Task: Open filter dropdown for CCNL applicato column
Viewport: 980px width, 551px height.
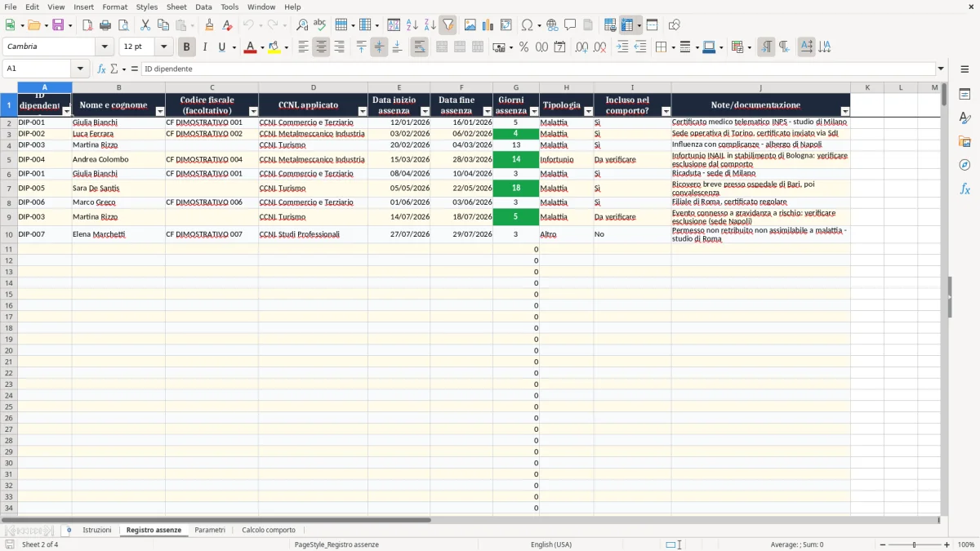Action: (x=363, y=111)
